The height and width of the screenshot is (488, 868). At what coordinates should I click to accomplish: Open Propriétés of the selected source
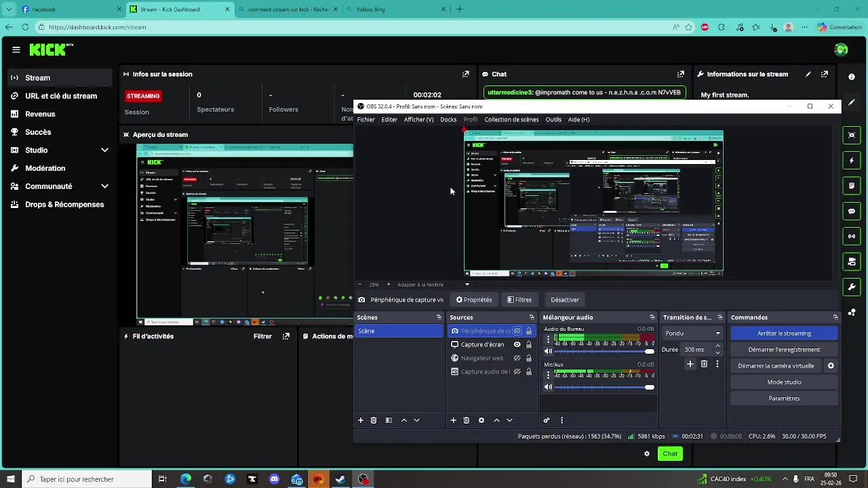coord(474,300)
